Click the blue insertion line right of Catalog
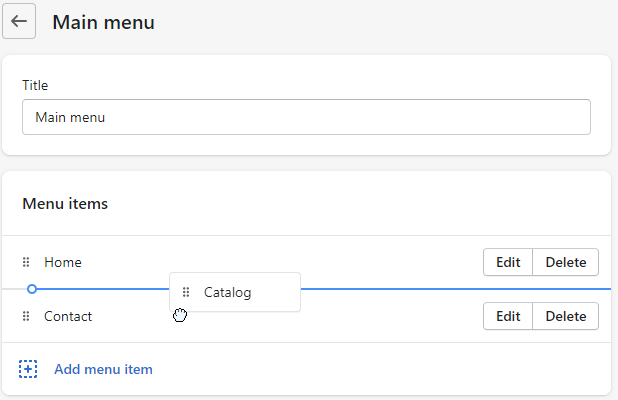Viewport: 618px width, 400px height. pyautogui.click(x=456, y=289)
